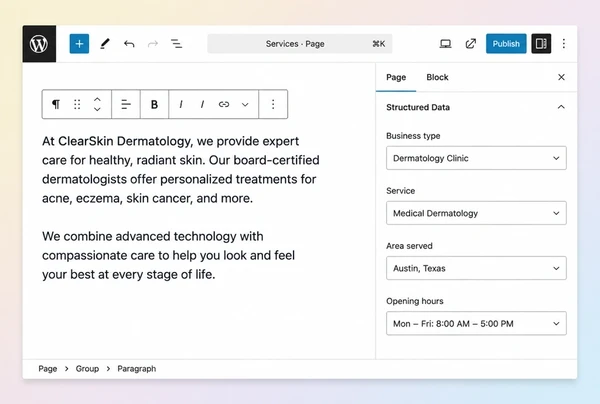Expand more formatting options chevron
This screenshot has width=600, height=404.
point(245,104)
